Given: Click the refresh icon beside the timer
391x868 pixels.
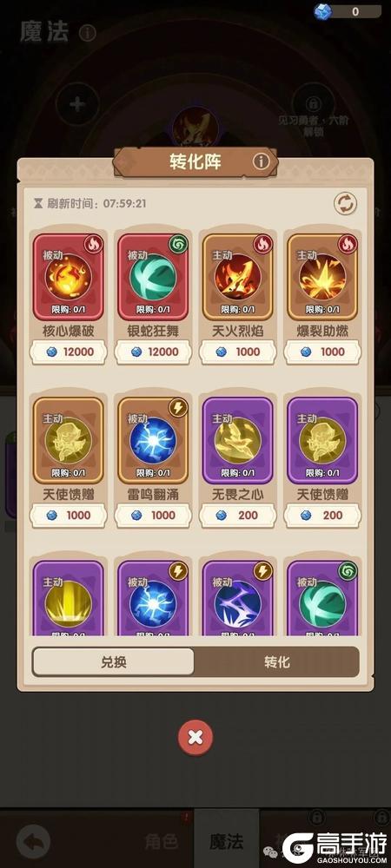Looking at the screenshot, I should (x=345, y=204).
